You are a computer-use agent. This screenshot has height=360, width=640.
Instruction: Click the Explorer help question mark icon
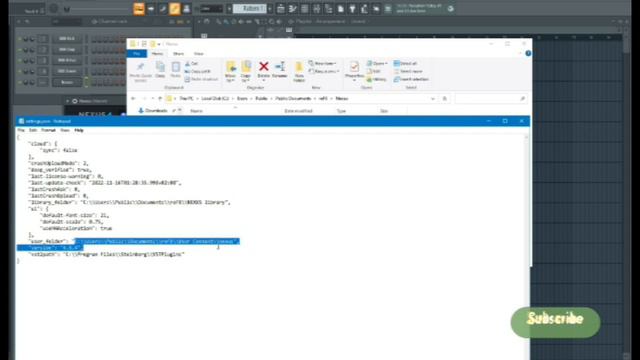(x=528, y=53)
